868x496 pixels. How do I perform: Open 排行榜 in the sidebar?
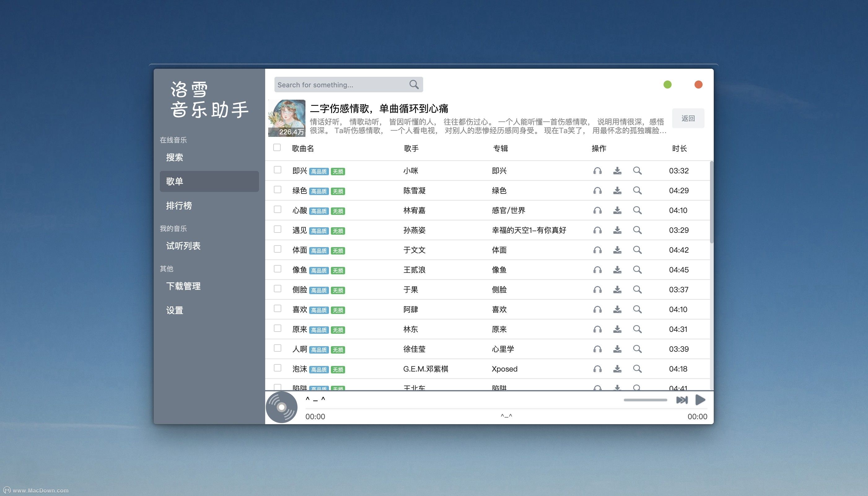click(x=179, y=206)
